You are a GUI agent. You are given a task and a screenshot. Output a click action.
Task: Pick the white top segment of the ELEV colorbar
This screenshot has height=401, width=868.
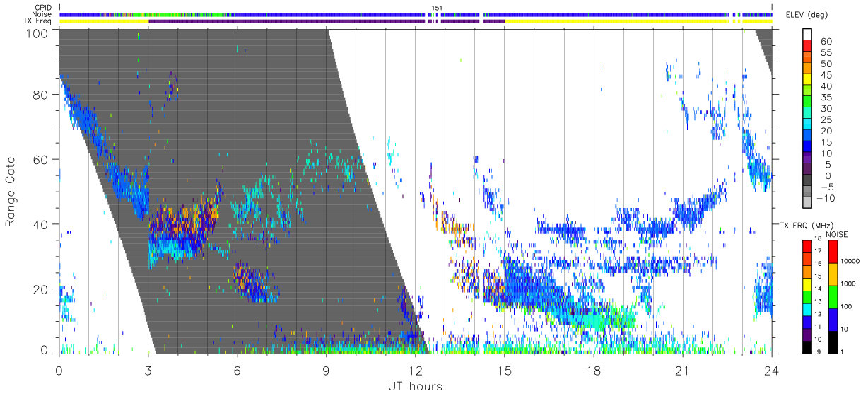tap(809, 35)
